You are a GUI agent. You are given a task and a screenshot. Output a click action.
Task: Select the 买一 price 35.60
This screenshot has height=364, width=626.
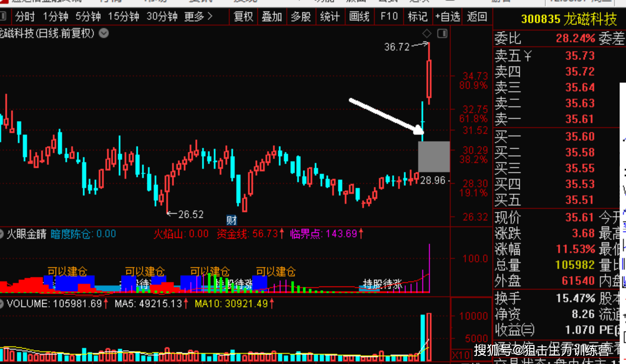point(580,136)
